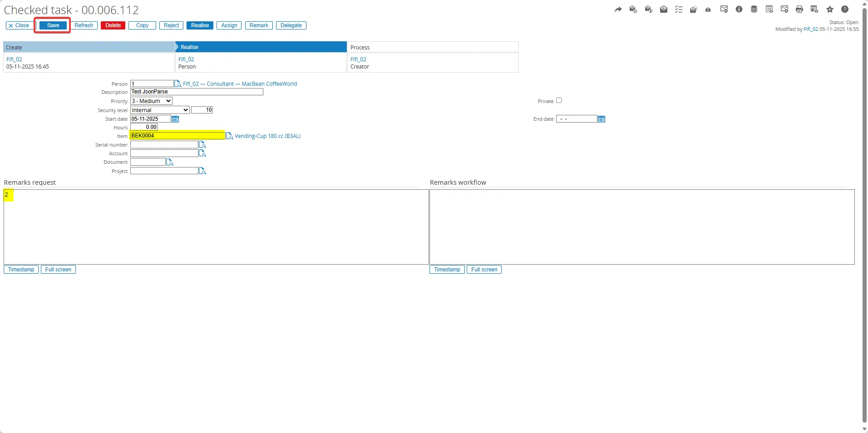Click into the Description text field
Image resolution: width=868 pixels, height=433 pixels.
pyautogui.click(x=197, y=92)
